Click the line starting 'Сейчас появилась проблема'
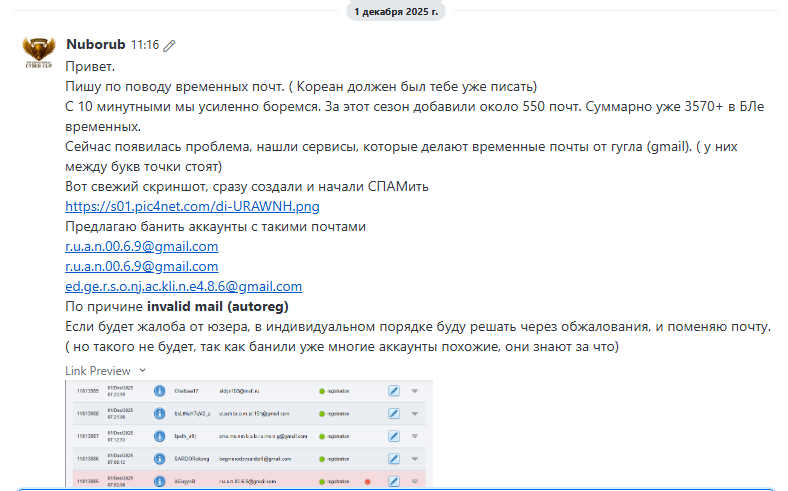The width and height of the screenshot is (788, 491). click(401, 156)
